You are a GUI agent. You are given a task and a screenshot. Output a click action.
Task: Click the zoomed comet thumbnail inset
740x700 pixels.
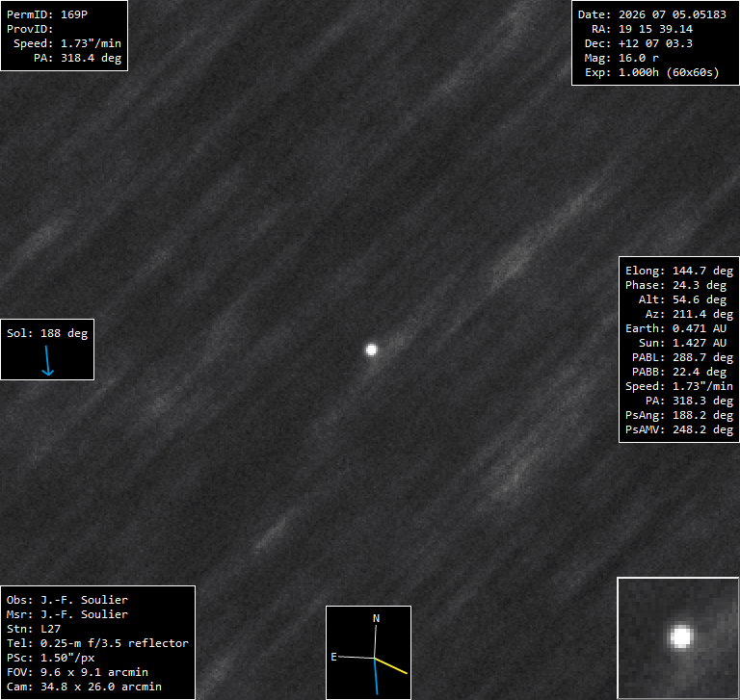[677, 637]
